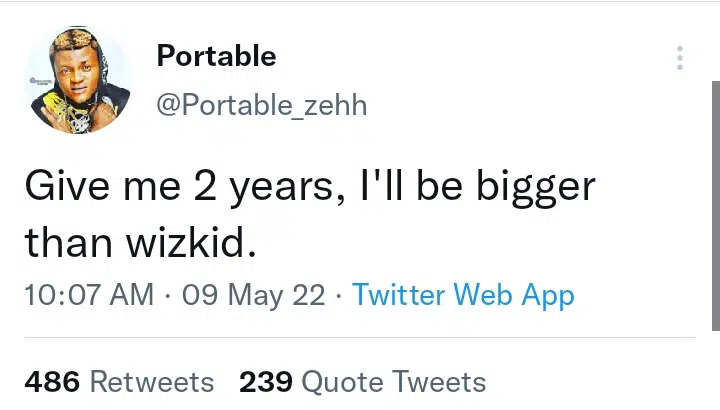This screenshot has width=720, height=410.
Task: Click the right-side vertical scrollbar
Action: [x=714, y=200]
